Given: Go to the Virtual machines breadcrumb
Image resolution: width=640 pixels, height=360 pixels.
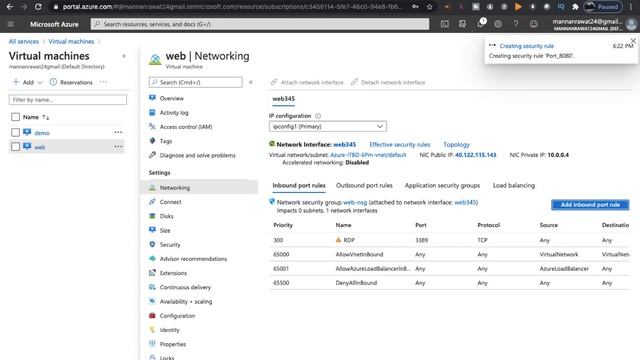Looking at the screenshot, I should tap(71, 42).
